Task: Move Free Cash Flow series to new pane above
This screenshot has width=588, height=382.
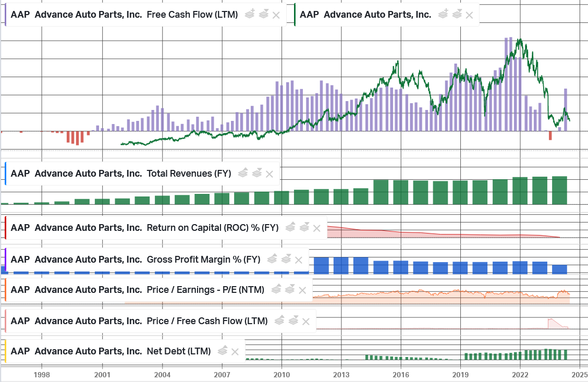Action: [250, 14]
